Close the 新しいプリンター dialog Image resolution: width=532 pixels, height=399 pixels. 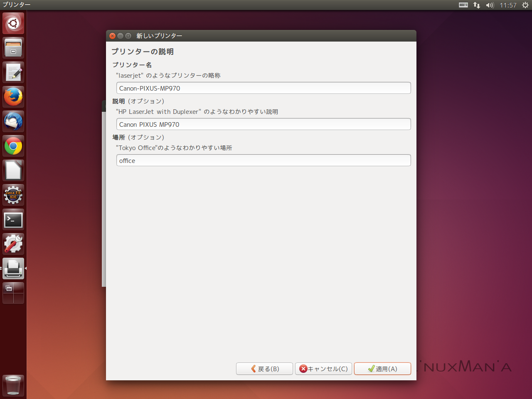(112, 36)
